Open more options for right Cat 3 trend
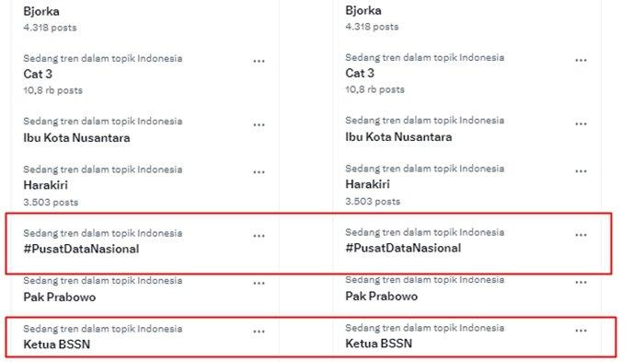This screenshot has height=362, width=644. pyautogui.click(x=581, y=61)
